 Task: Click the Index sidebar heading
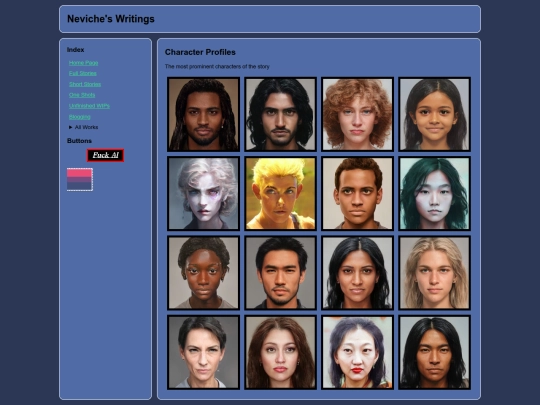pos(75,50)
